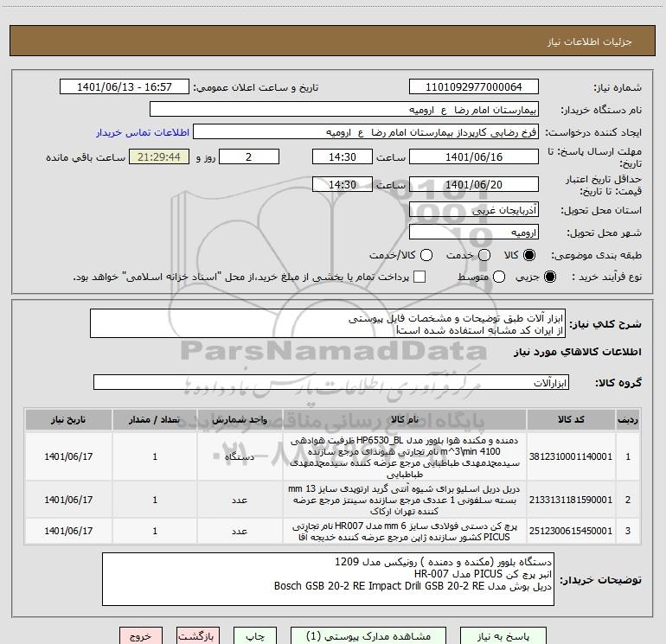This screenshot has height=644, width=666.
Task: Click the تاریخ نیاز column header
Action: (68, 419)
